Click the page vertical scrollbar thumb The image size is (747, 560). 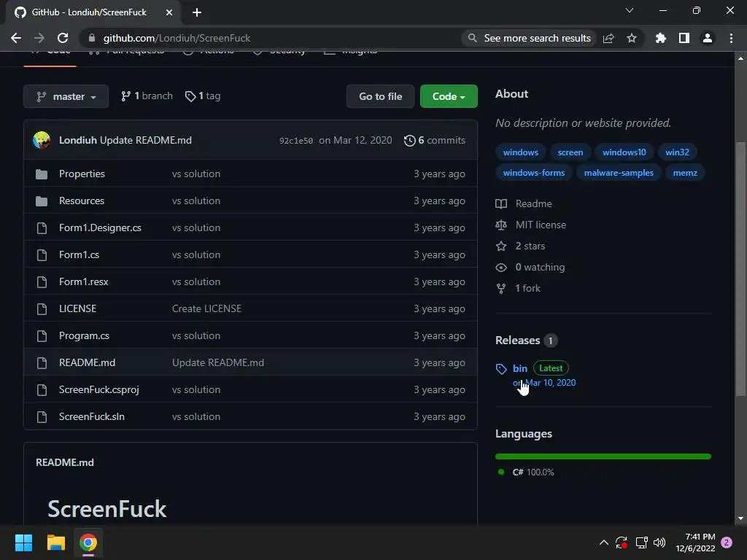click(x=740, y=269)
